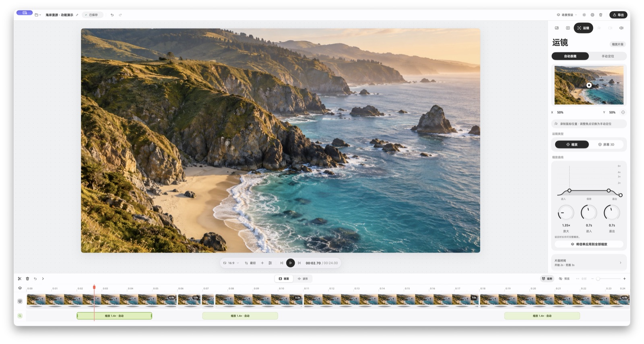
Task: Choose 缩放 camera motion type
Action: [572, 144]
